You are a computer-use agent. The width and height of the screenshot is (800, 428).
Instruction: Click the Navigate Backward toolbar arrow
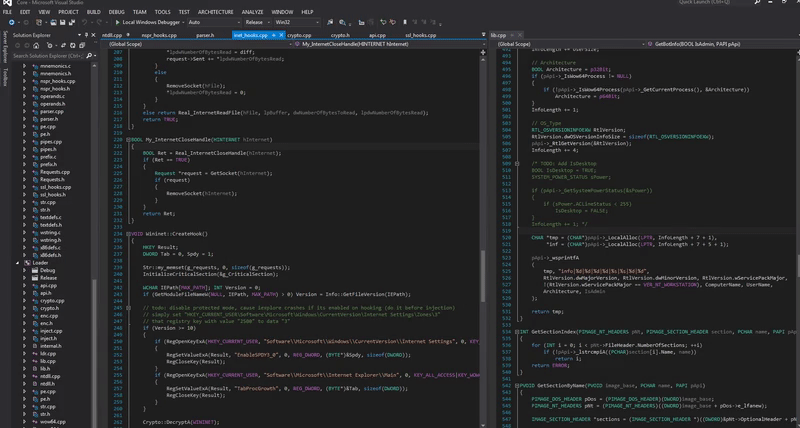(x=9, y=20)
